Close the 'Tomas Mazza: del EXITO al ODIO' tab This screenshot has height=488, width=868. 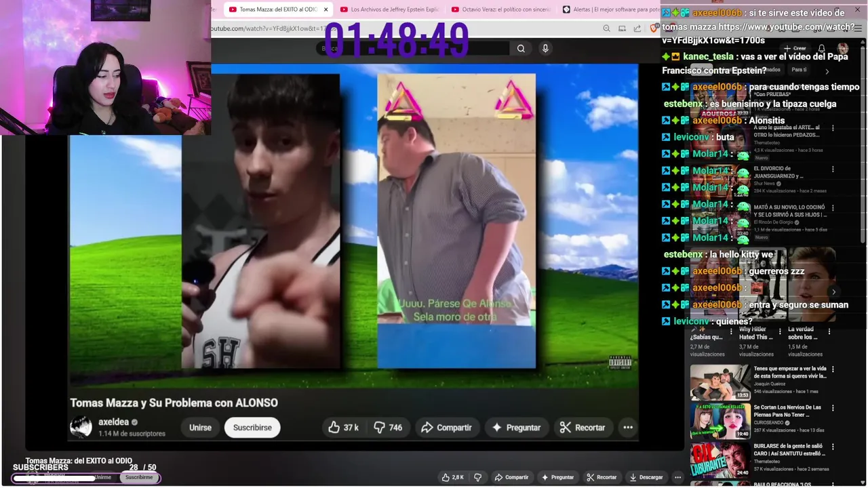click(x=325, y=9)
